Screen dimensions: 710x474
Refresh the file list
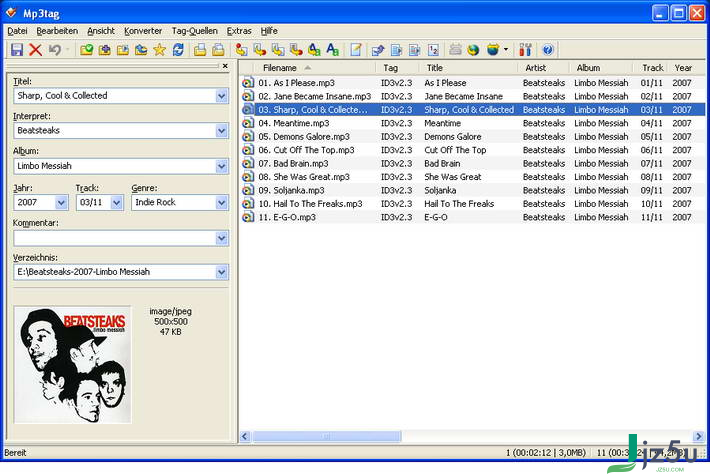(x=178, y=50)
